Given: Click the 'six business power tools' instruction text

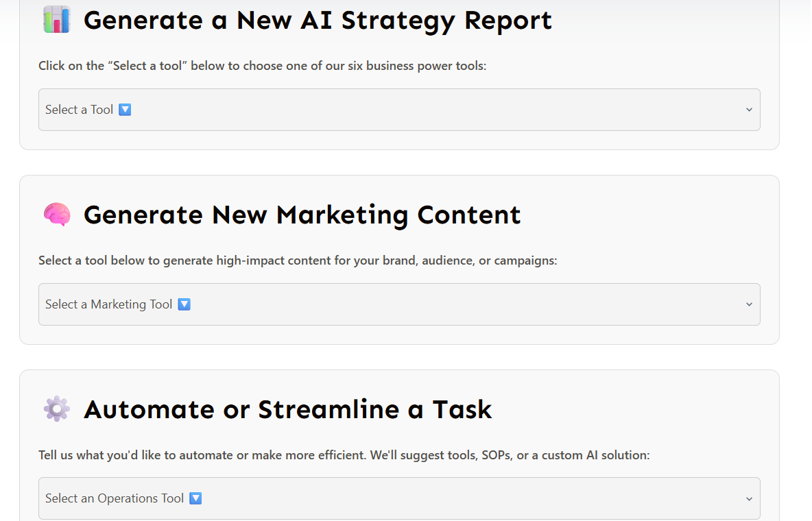Looking at the screenshot, I should tap(425, 66).
